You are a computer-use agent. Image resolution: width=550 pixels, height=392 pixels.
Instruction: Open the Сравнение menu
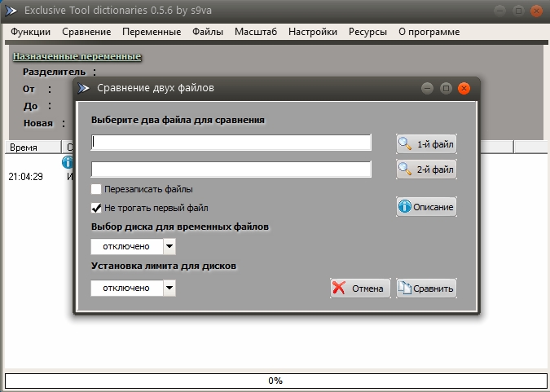click(86, 32)
